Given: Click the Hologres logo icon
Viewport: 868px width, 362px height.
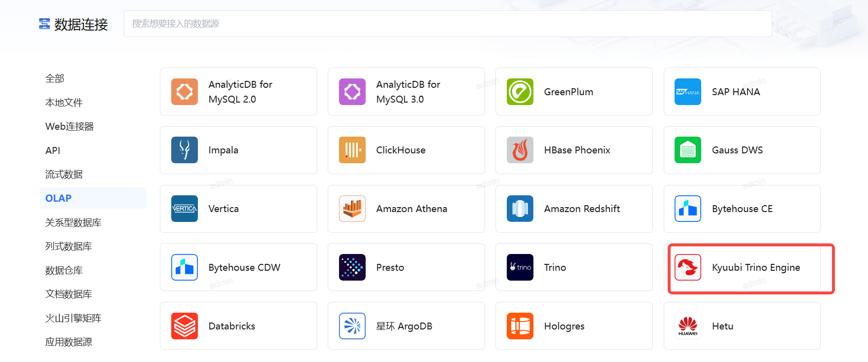Looking at the screenshot, I should click(x=520, y=326).
